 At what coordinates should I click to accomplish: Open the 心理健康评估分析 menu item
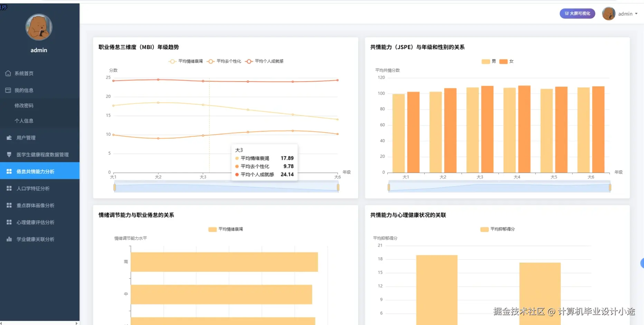pyautogui.click(x=40, y=222)
